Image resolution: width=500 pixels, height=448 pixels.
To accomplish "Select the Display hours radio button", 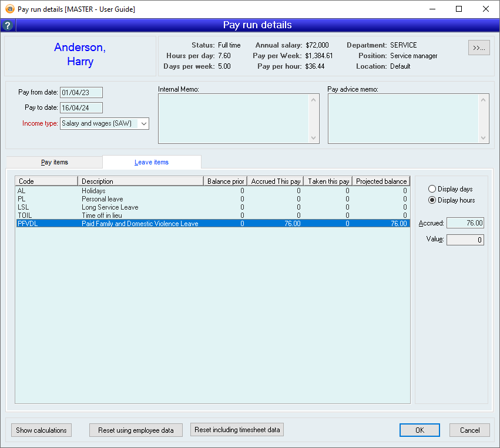I will (432, 200).
